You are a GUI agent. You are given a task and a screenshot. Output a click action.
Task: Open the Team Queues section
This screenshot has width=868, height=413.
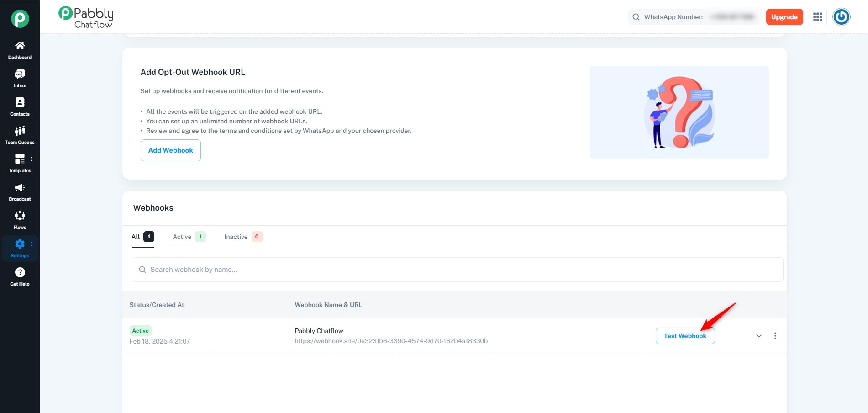[20, 135]
